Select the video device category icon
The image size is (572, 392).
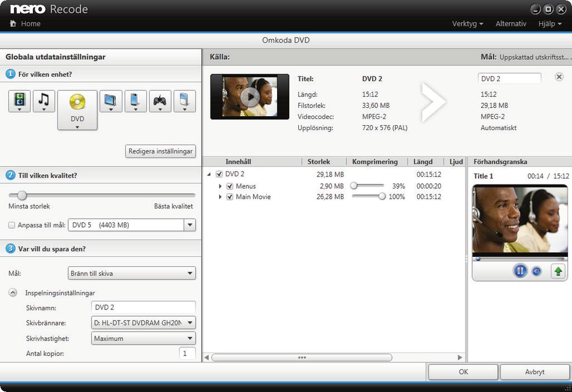pyautogui.click(x=20, y=101)
